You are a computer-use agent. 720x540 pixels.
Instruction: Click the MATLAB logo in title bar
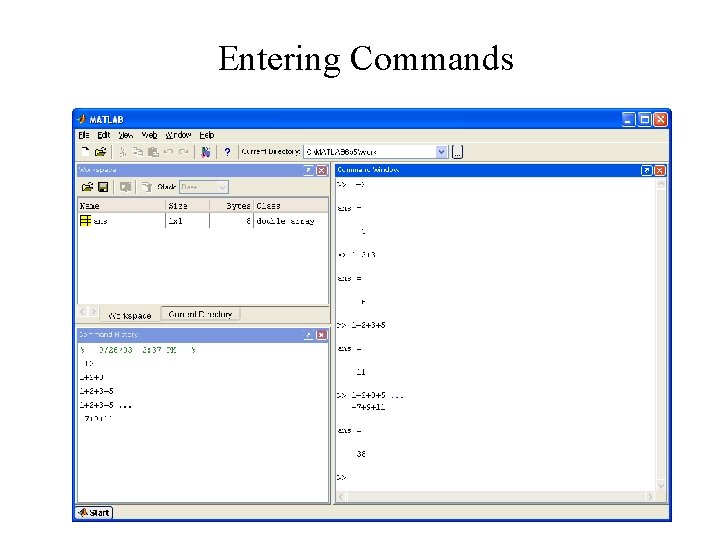81,119
